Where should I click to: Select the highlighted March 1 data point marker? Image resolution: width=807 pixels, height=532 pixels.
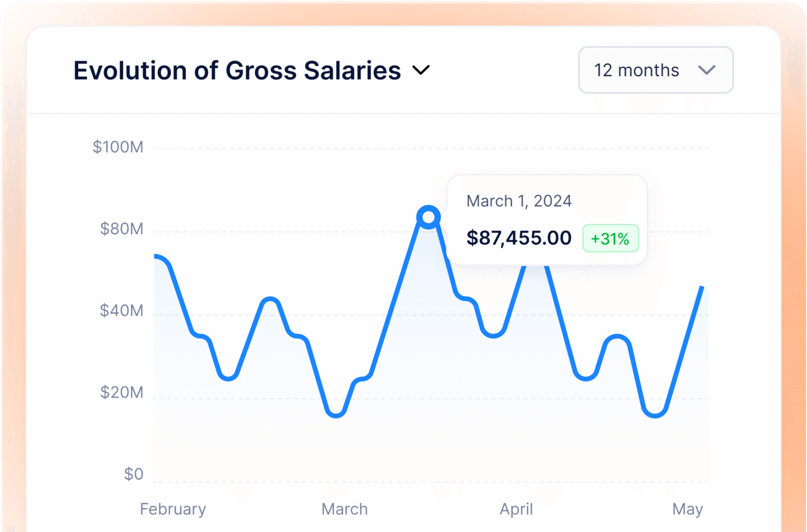click(x=429, y=217)
